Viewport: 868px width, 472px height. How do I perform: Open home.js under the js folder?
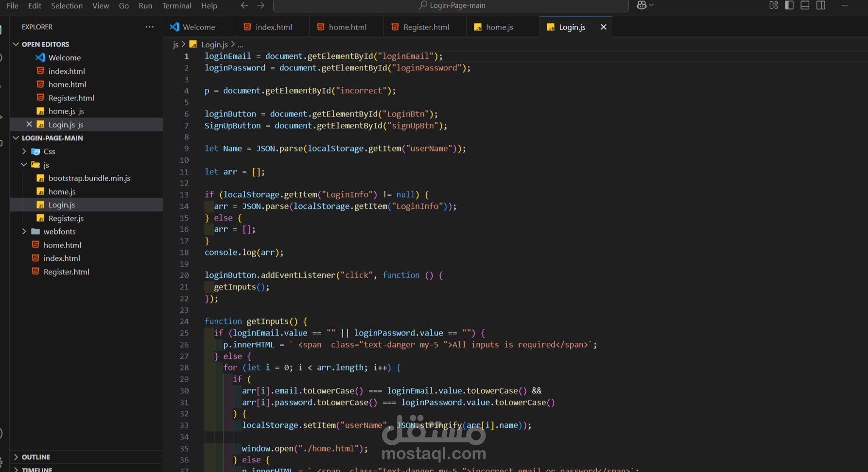62,192
